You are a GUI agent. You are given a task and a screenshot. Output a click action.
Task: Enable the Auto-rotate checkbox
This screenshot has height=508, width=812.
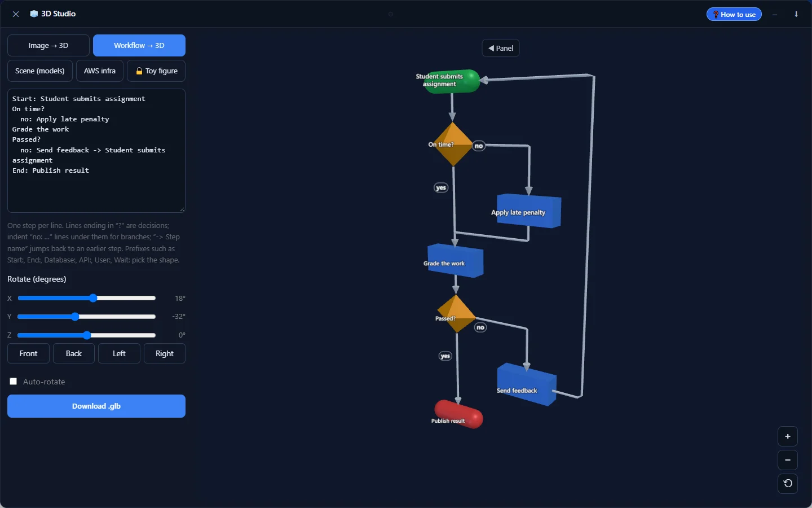[14, 382]
